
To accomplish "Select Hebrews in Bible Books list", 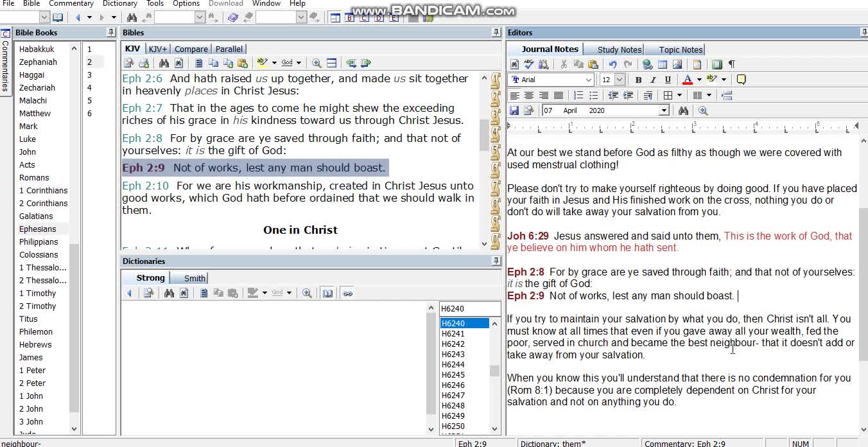I will point(35,344).
